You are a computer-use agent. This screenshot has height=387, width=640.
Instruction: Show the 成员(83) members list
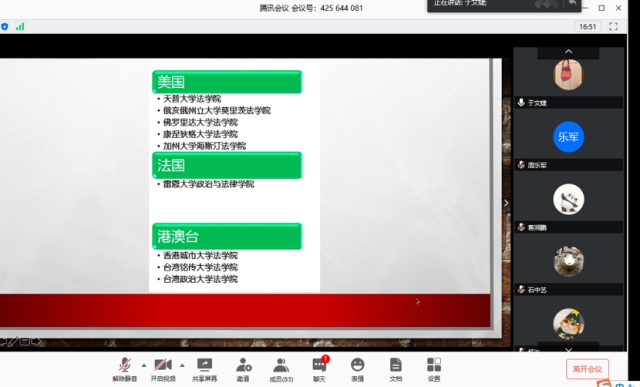click(281, 369)
